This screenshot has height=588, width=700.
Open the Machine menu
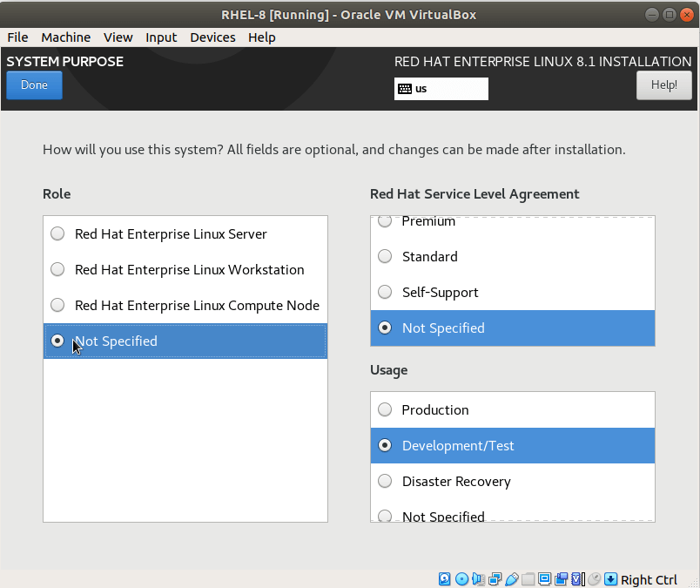click(66, 37)
